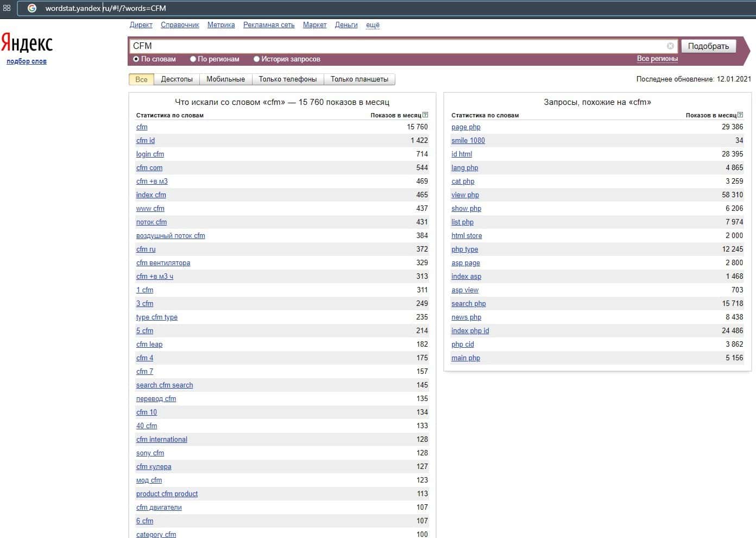Click the clear icon in the search field

tap(670, 46)
